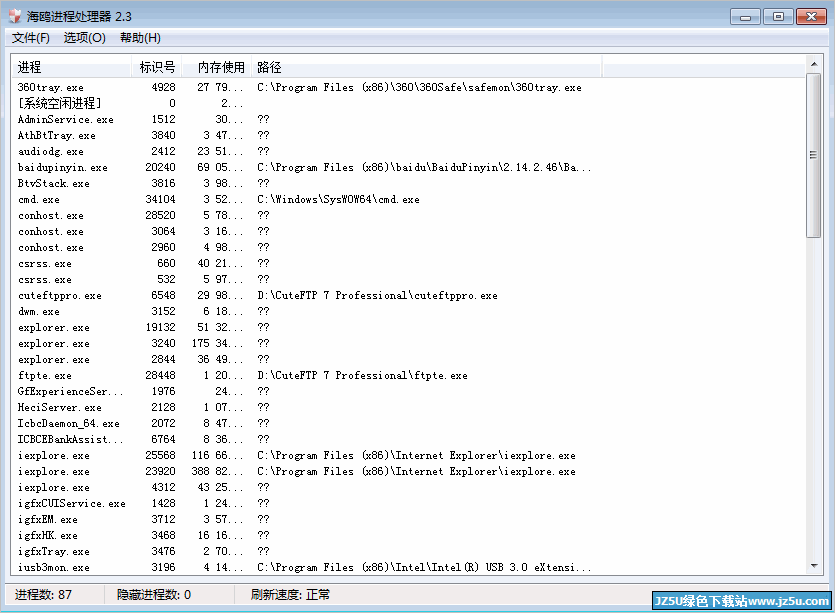Click the 进程数: 87 status entry
This screenshot has width=835, height=613.
[x=43, y=594]
